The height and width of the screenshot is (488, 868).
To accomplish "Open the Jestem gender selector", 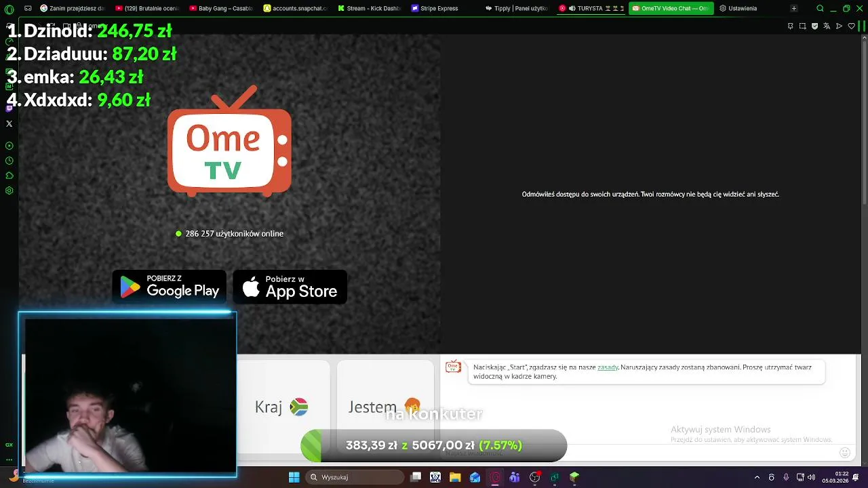I will [x=384, y=407].
